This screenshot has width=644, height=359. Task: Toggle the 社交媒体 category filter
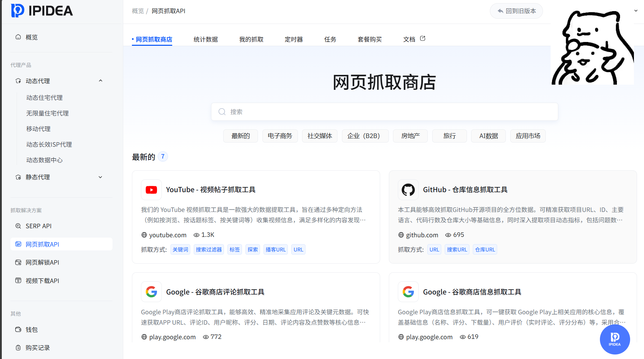pos(319,136)
